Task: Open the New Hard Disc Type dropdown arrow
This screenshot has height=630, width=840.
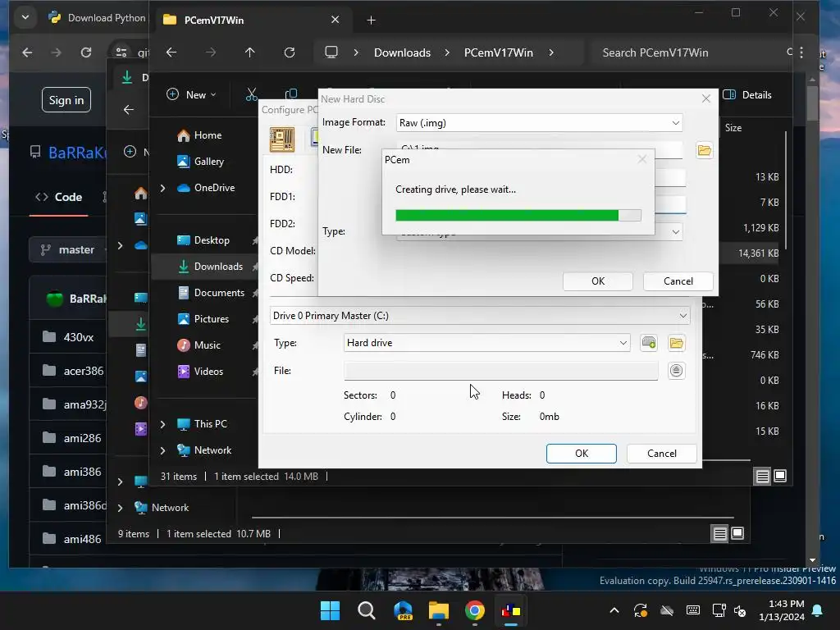Action: [676, 232]
